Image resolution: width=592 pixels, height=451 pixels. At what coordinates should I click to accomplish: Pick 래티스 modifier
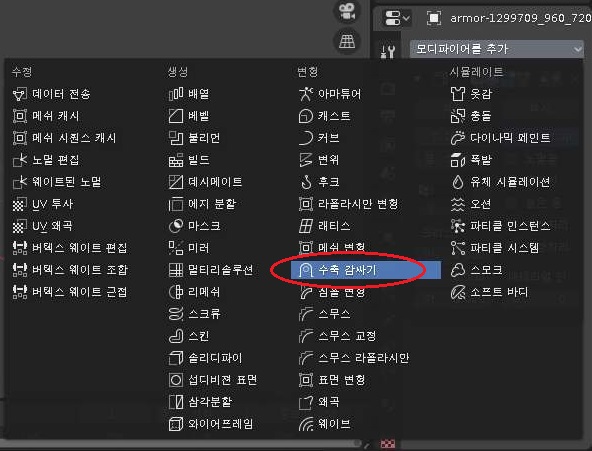tap(325, 226)
